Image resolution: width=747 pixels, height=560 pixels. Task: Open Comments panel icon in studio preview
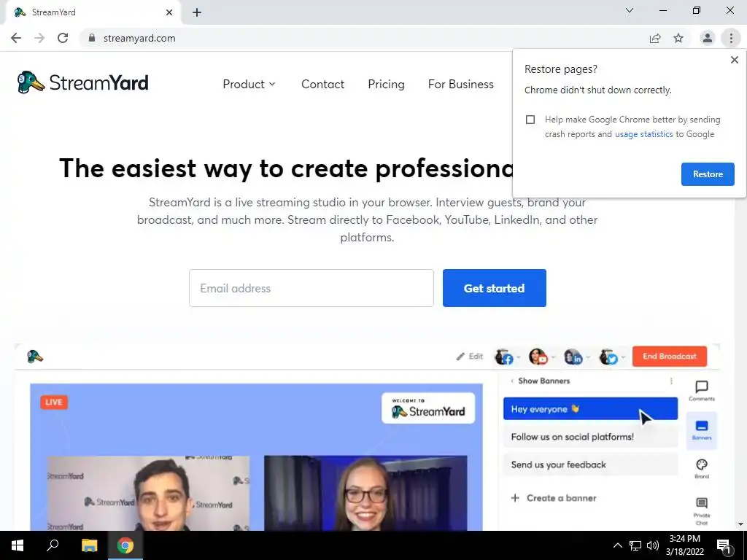[x=702, y=391]
